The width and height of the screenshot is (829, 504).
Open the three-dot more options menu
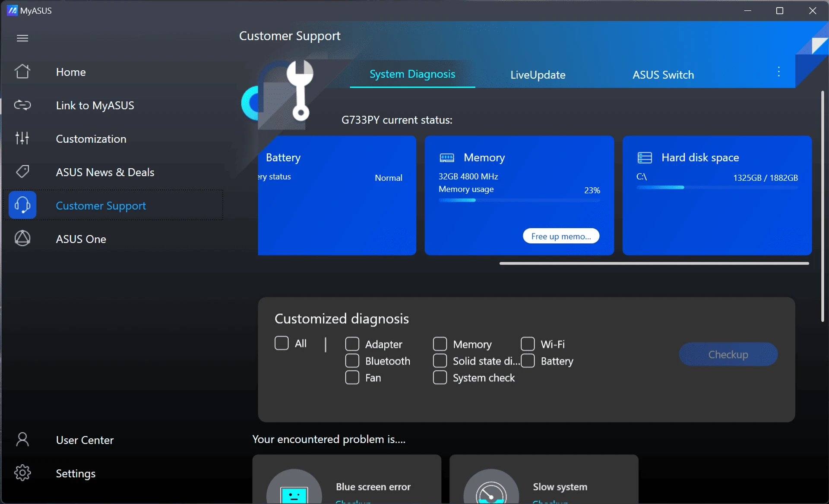tap(779, 72)
